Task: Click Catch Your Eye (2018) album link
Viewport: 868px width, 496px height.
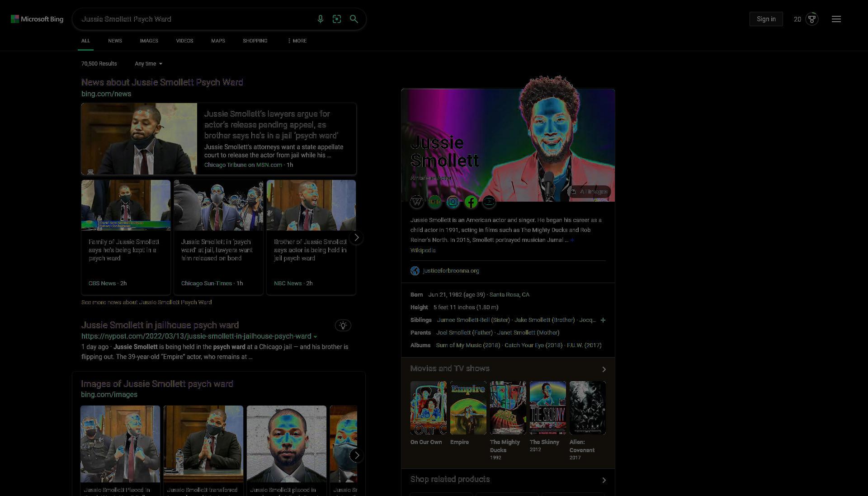Action: [533, 345]
